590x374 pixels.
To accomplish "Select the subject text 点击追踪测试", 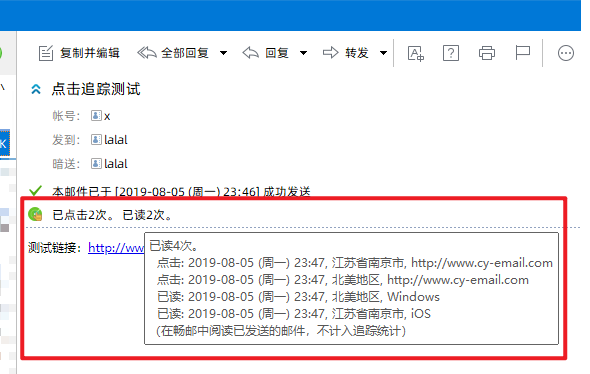I will (96, 89).
